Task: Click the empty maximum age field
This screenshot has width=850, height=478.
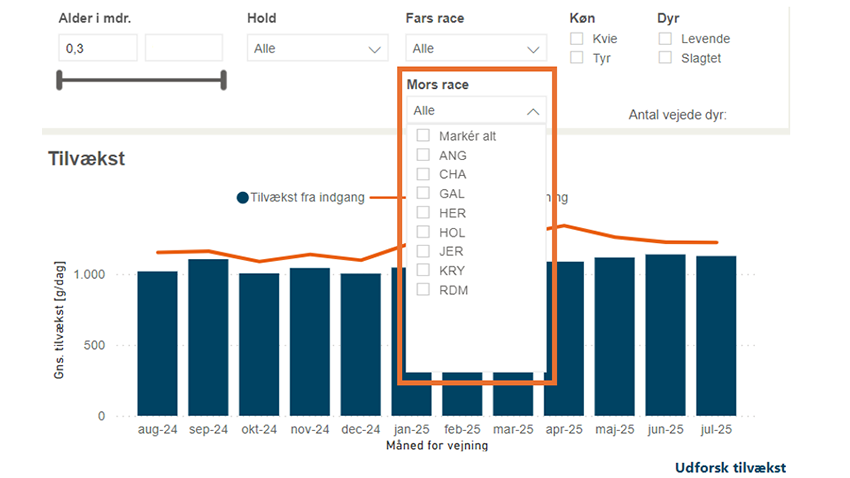Action: (x=184, y=48)
